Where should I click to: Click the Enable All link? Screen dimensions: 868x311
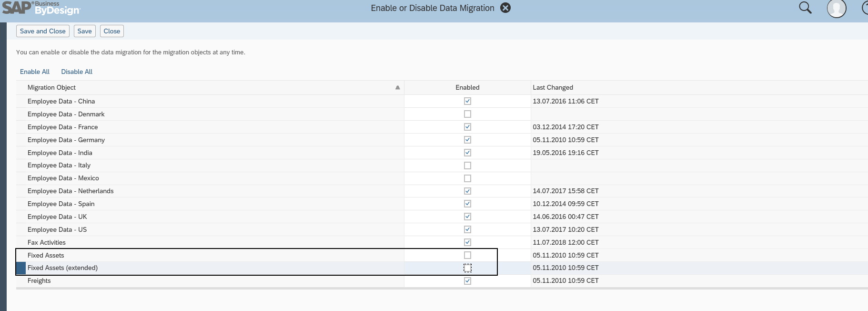pyautogui.click(x=35, y=72)
